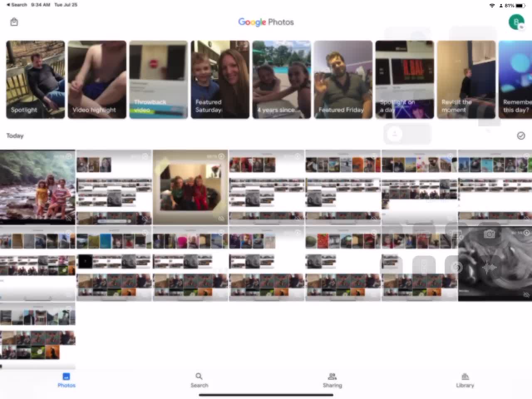Switch to the Photos tab

point(66,380)
